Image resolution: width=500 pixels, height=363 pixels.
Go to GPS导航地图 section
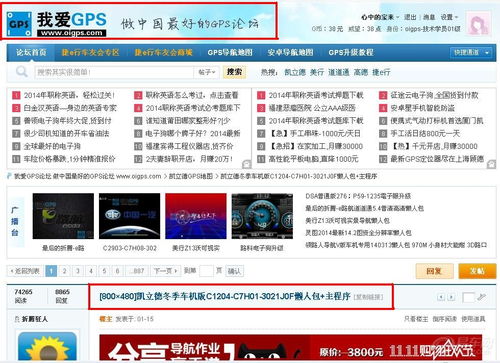coord(230,53)
